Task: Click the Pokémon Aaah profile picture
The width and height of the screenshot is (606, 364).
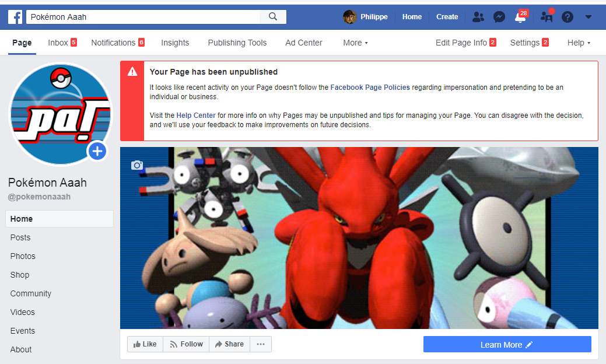Action: (x=60, y=114)
